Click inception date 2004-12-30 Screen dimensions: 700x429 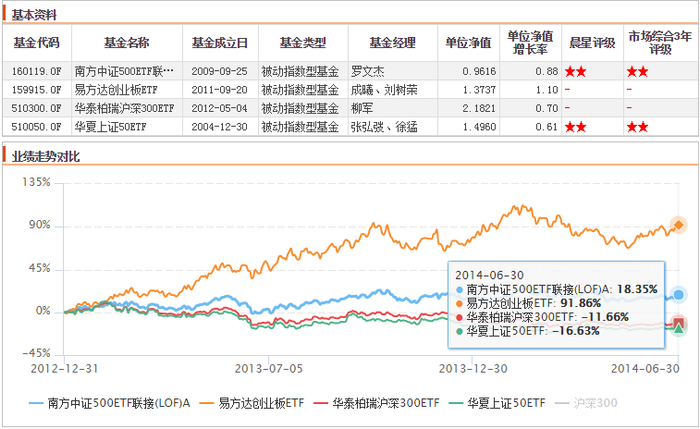(219, 127)
